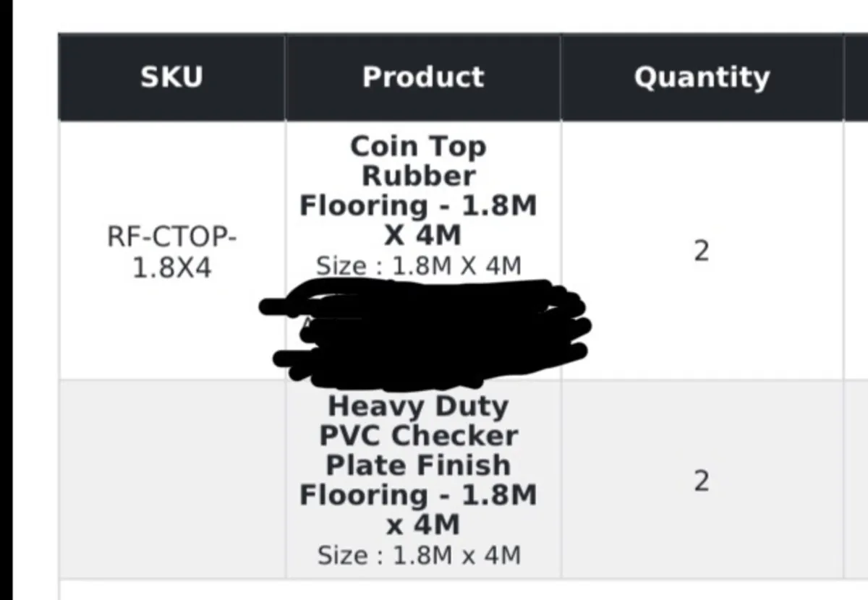Click the black vertical bar at the left edge

[7, 300]
